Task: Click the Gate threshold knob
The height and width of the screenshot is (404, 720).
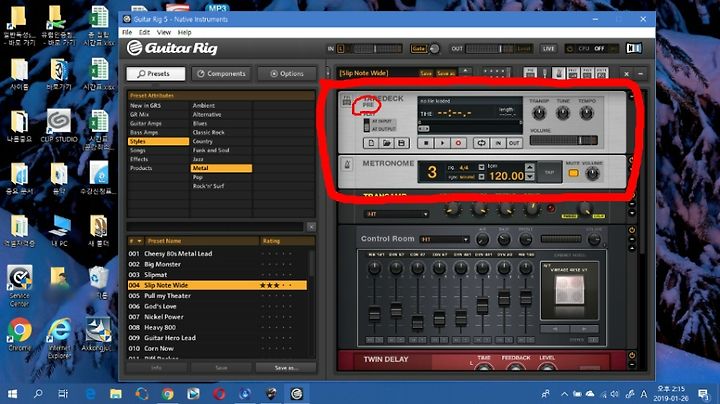Action: tap(434, 49)
